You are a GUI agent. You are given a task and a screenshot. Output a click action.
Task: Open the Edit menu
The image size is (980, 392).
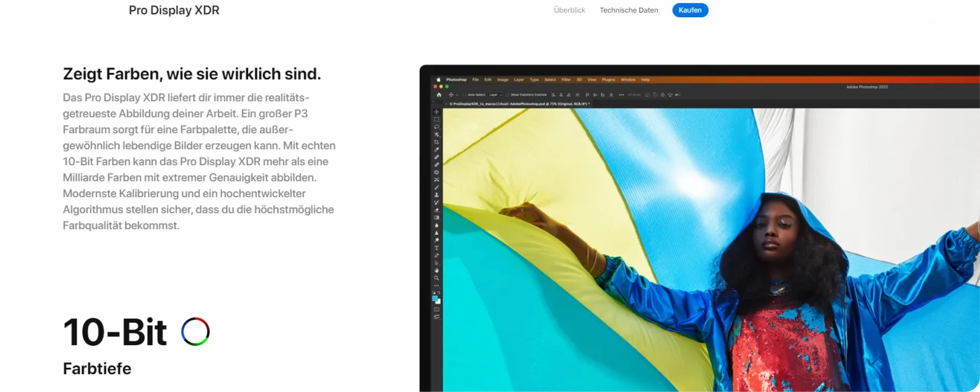click(488, 80)
